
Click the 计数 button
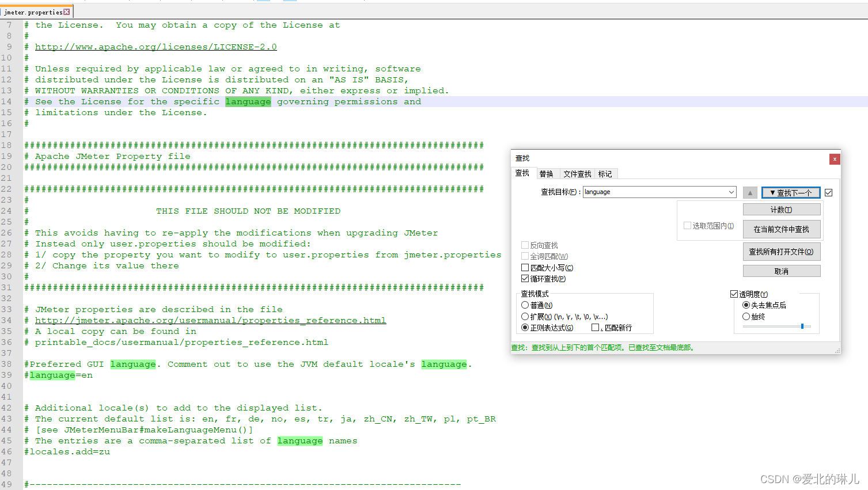tap(782, 210)
